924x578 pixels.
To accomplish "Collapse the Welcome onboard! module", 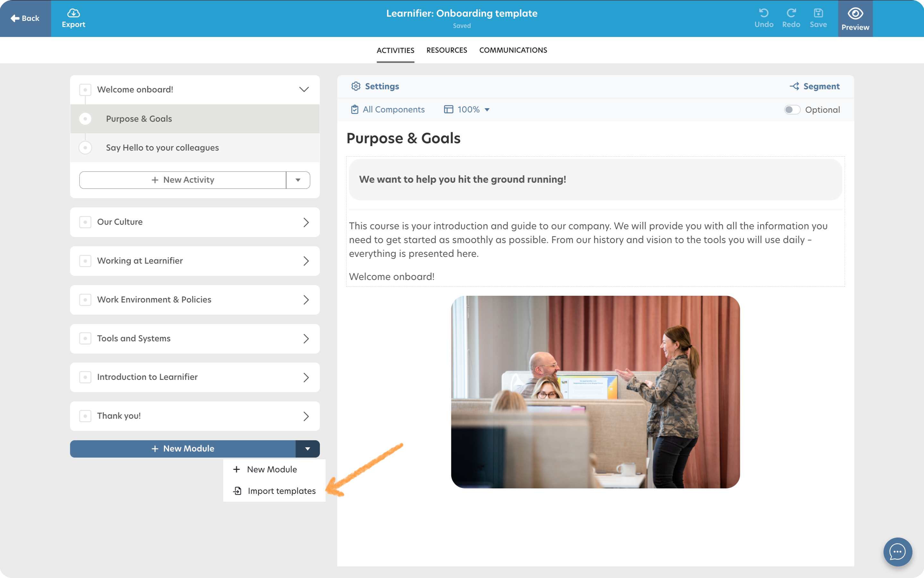I will [304, 90].
